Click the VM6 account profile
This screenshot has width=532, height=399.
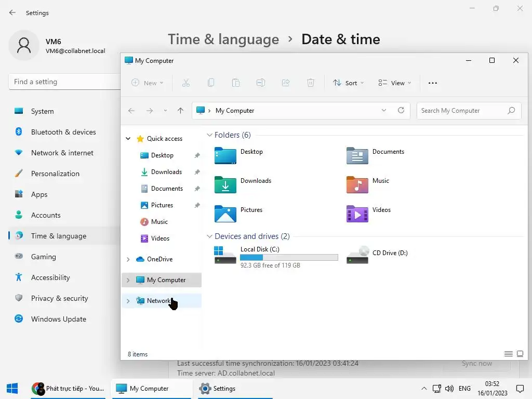pyautogui.click(x=58, y=46)
